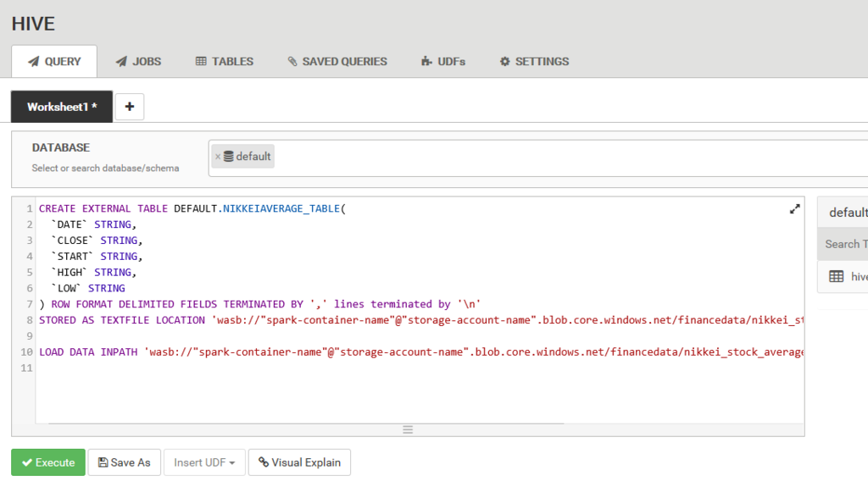Expand the query editor to full screen
The width and height of the screenshot is (868, 487).
pyautogui.click(x=794, y=209)
